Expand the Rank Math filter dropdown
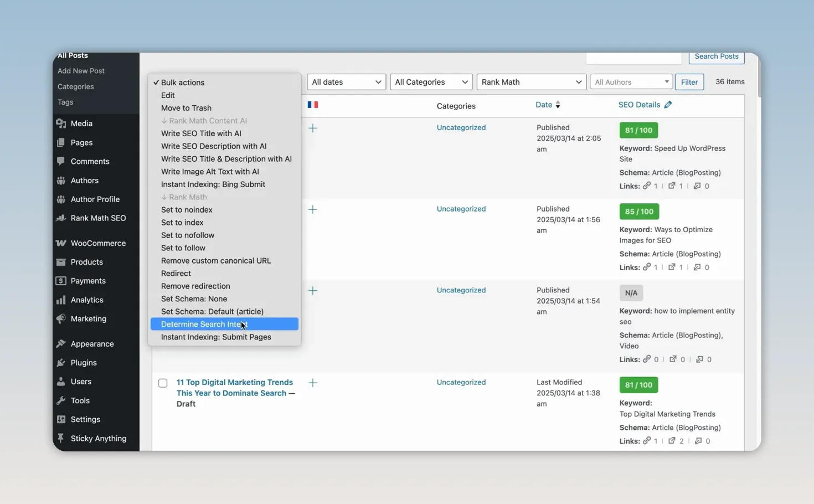This screenshot has height=504, width=814. coord(531,82)
